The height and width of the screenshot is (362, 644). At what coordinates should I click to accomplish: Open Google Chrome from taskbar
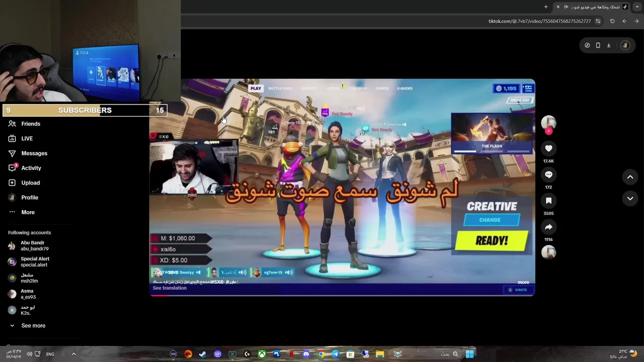click(x=320, y=354)
